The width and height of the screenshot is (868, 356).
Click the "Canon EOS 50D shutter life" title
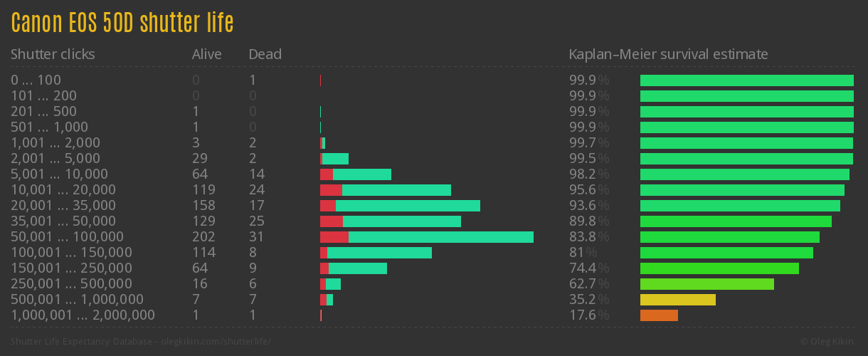point(122,23)
